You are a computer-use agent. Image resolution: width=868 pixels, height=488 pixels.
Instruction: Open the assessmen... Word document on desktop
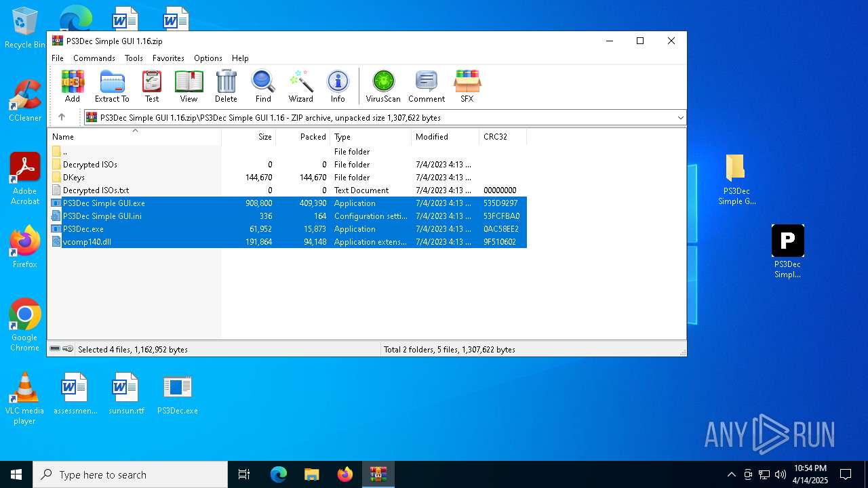[x=75, y=394]
